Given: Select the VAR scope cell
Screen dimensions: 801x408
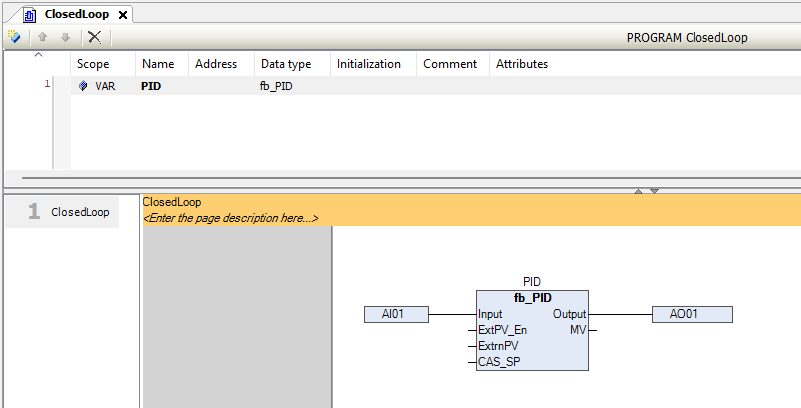Looking at the screenshot, I should (103, 86).
